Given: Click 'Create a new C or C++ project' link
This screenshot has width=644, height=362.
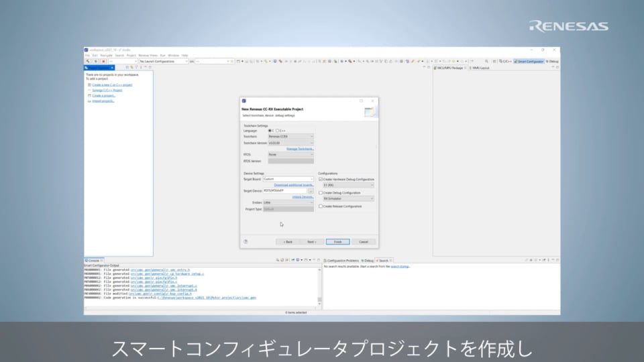Looking at the screenshot, I should click(x=112, y=85).
